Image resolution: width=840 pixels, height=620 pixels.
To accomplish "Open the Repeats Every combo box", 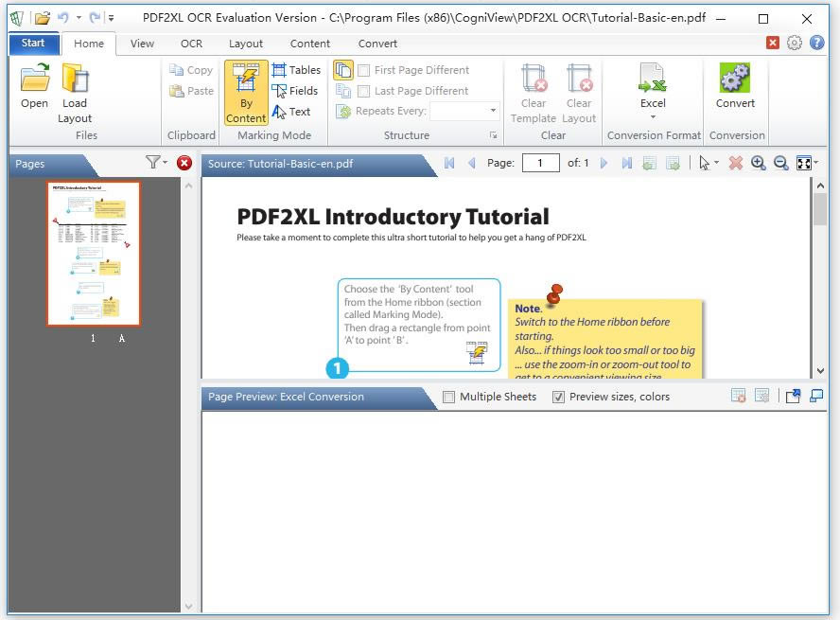I will tap(464, 111).
